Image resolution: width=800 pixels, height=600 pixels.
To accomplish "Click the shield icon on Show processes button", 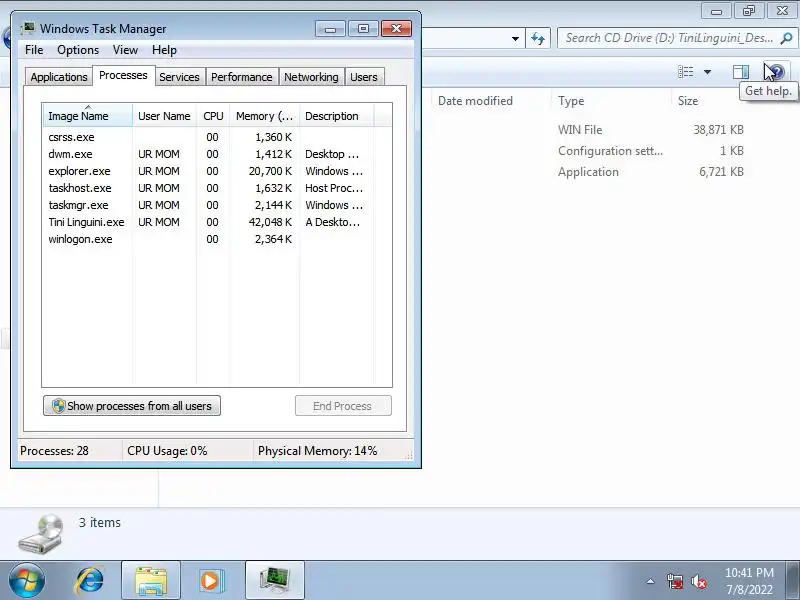I will [58, 406].
